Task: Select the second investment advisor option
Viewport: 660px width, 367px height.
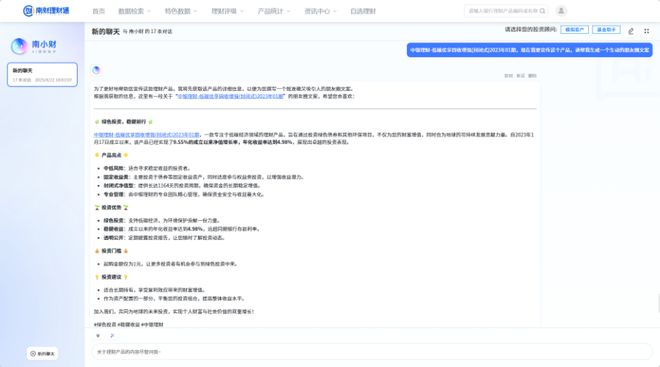Action: (606, 29)
